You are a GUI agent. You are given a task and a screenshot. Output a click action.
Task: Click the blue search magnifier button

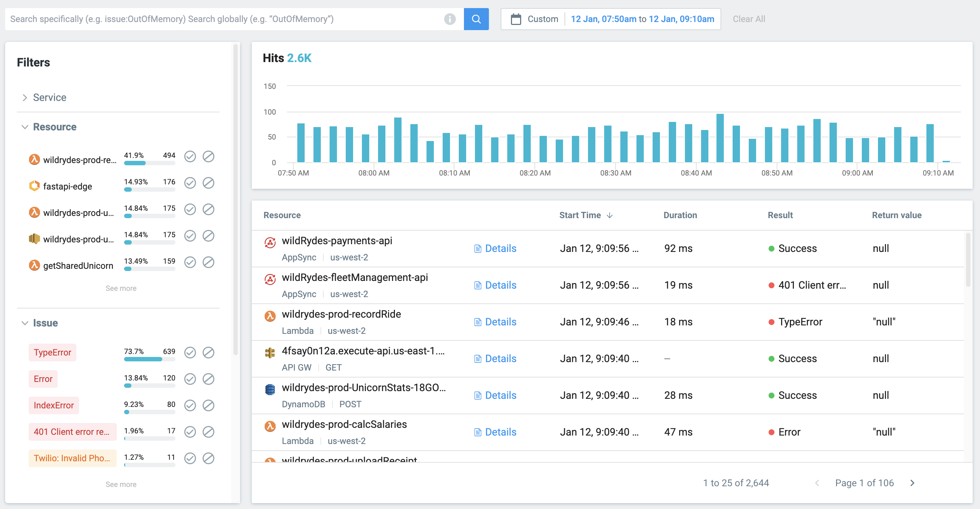(x=476, y=19)
